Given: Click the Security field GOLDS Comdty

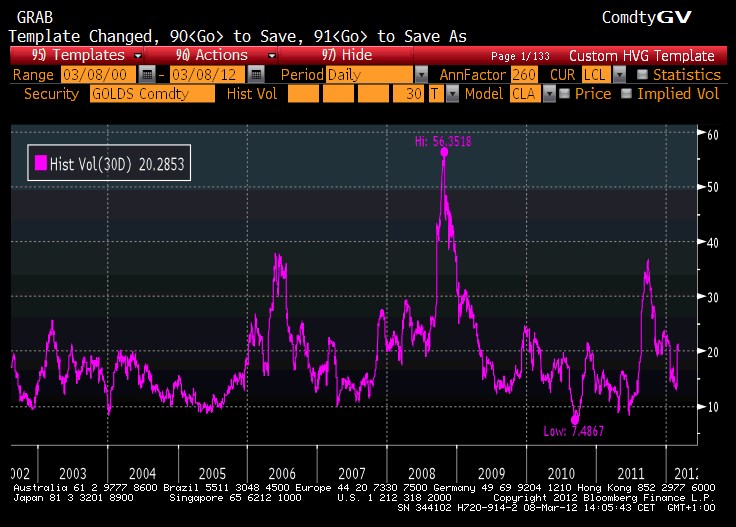Looking at the screenshot, I should (152, 94).
